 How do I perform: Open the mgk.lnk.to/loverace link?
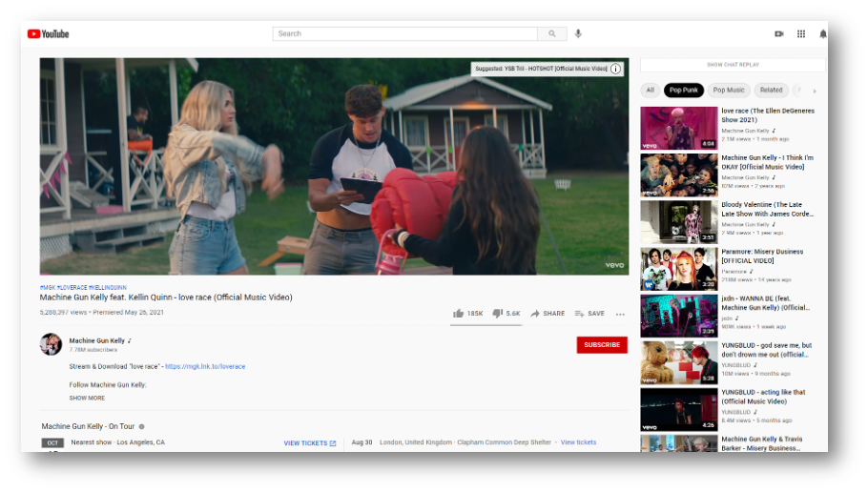point(205,366)
